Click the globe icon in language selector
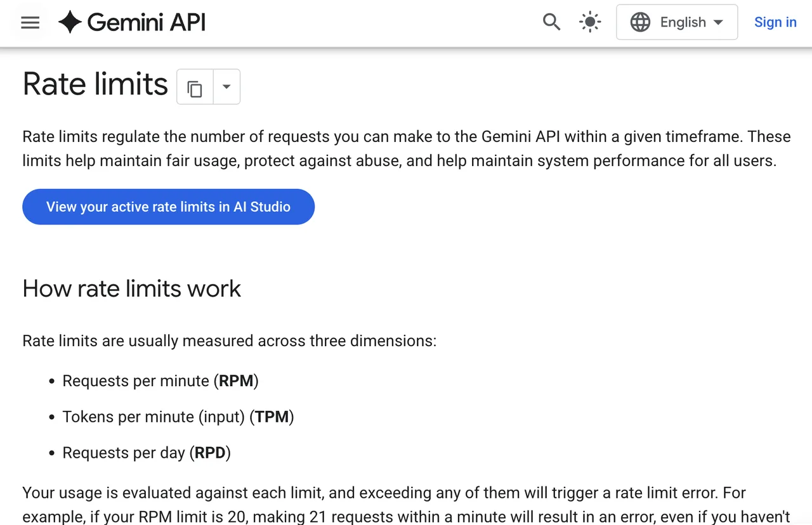The height and width of the screenshot is (525, 812). click(x=640, y=22)
